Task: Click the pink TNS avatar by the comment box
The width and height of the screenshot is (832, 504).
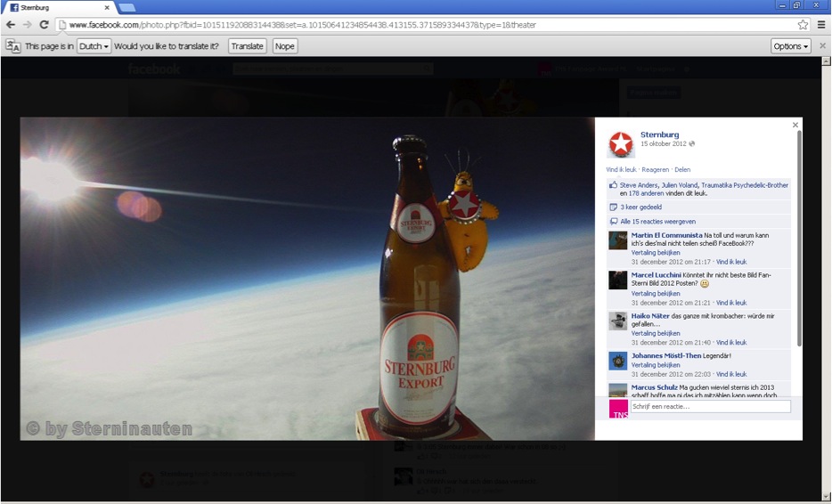Action: (618, 409)
